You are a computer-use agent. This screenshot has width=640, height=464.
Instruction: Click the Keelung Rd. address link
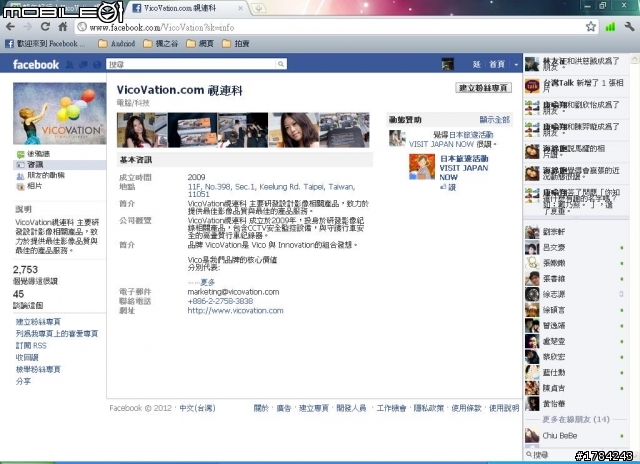271,191
